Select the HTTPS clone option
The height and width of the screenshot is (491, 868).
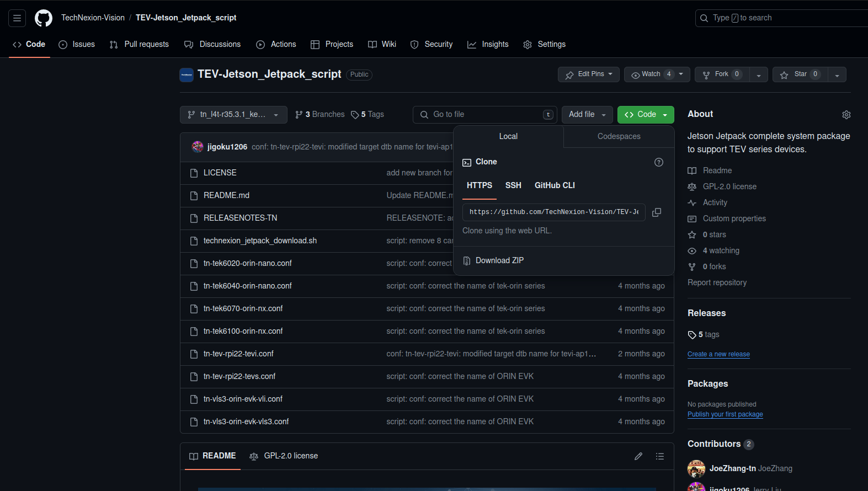(480, 185)
